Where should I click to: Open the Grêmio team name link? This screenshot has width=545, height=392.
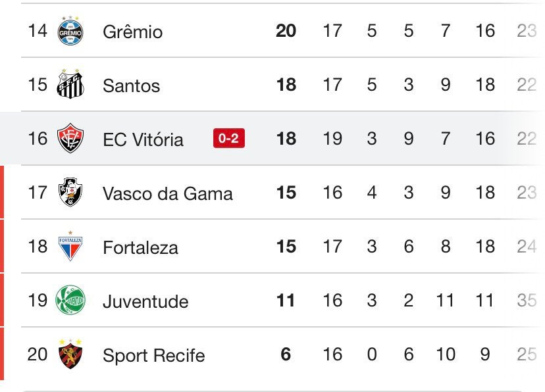(x=132, y=32)
